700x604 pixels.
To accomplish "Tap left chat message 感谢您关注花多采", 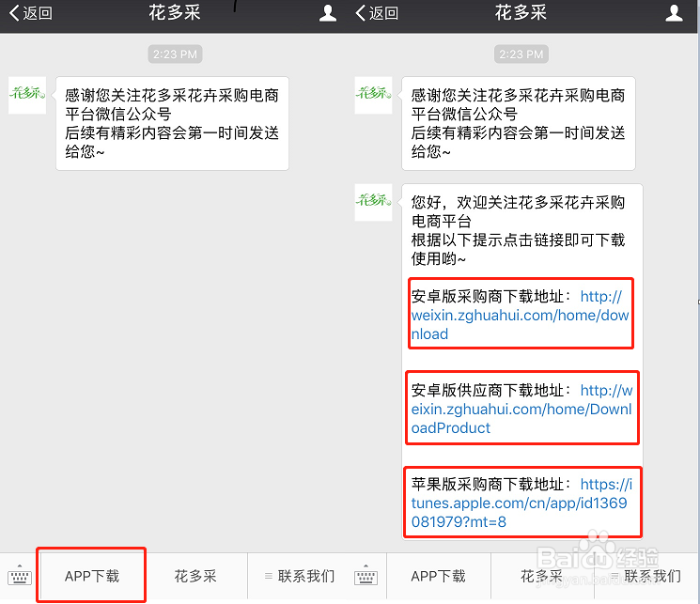I will click(172, 123).
